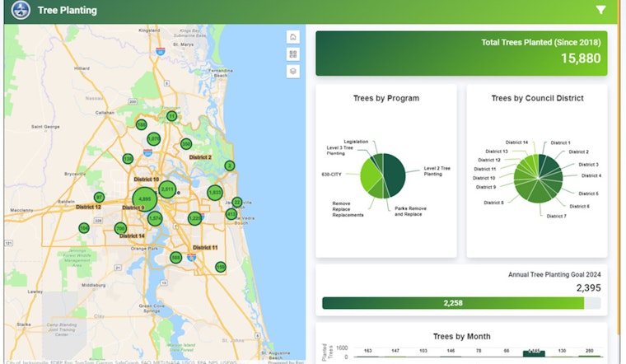Click the 350 cluster marker

coord(186,143)
